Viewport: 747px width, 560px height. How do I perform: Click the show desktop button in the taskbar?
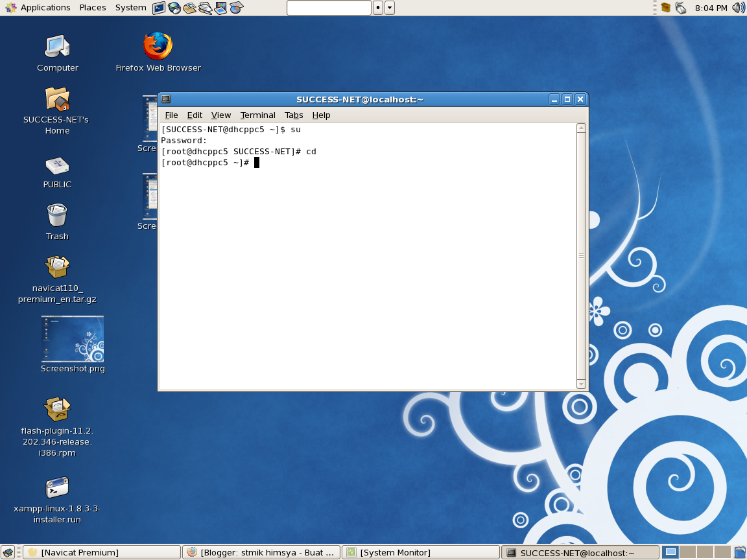(8, 552)
